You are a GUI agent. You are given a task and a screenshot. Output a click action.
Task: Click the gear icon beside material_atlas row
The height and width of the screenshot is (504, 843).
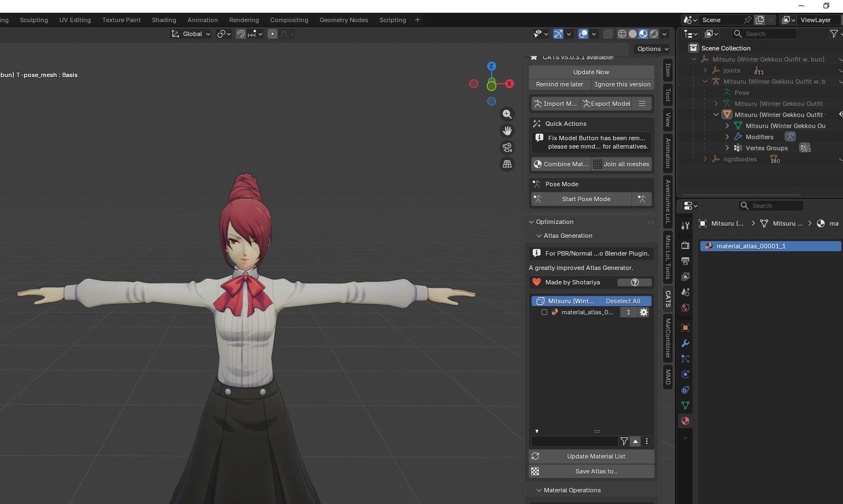[x=644, y=312]
